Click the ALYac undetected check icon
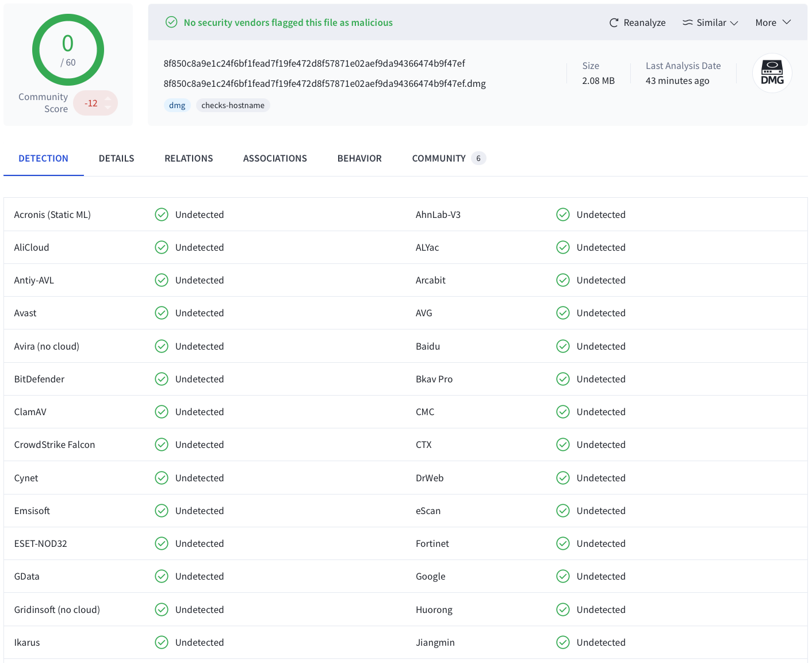 pyautogui.click(x=563, y=247)
